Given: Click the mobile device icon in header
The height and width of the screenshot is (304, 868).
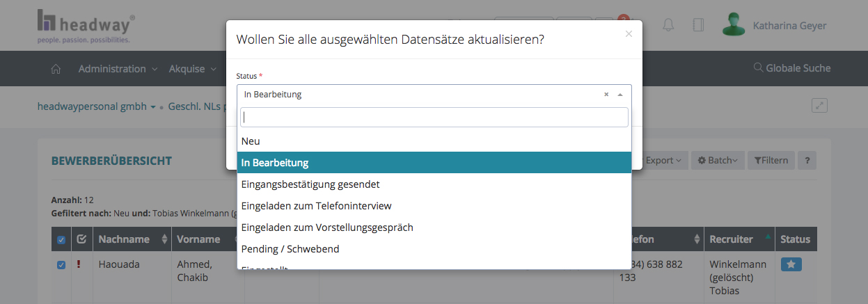Looking at the screenshot, I should (698, 26).
